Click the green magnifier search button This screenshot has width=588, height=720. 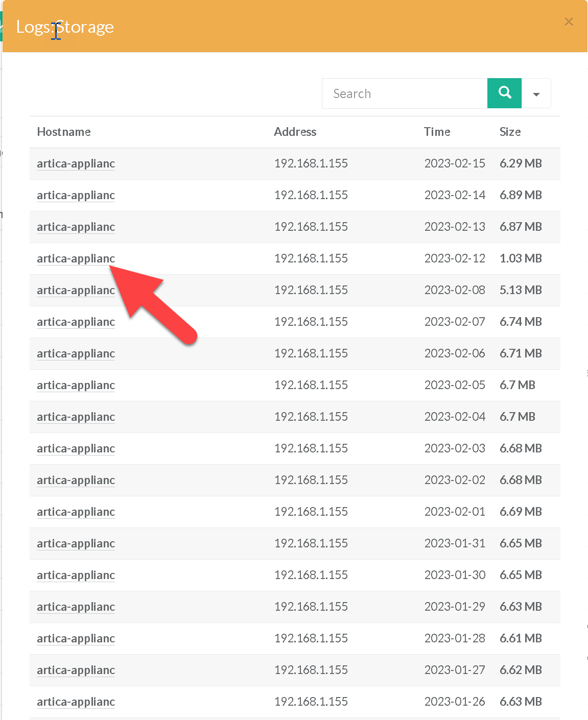pyautogui.click(x=504, y=93)
